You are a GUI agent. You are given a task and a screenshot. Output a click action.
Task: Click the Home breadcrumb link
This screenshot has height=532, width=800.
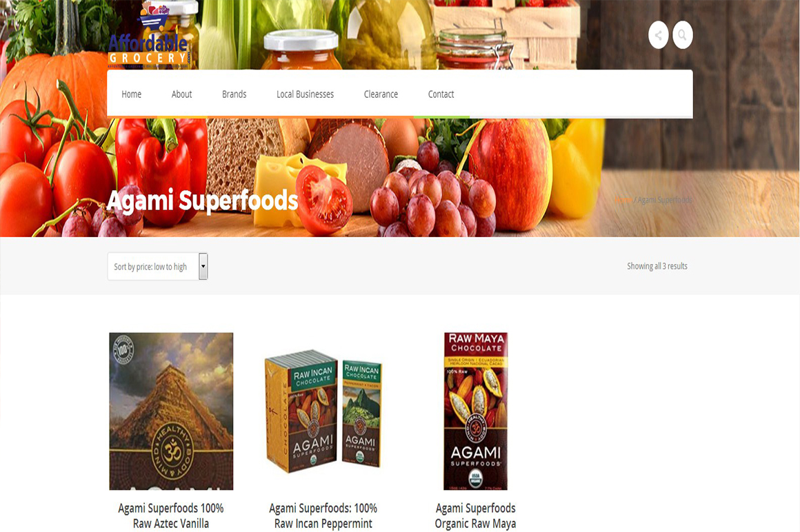pos(623,200)
